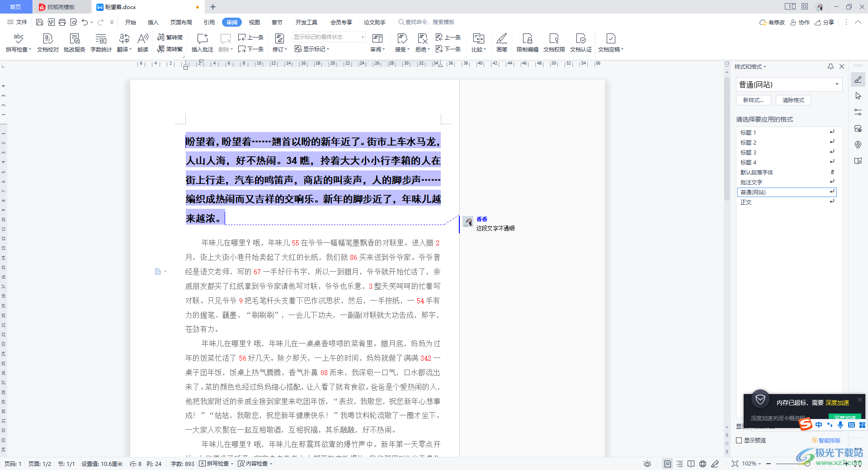Click the Print Preview icon
This screenshot has height=470, width=868.
tap(73, 22)
